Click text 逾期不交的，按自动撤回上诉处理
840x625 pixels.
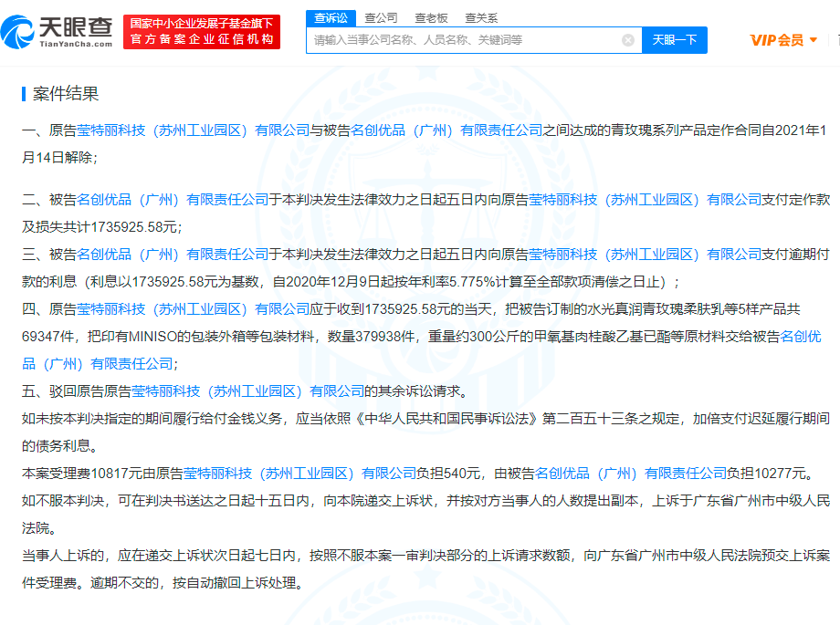[193, 583]
